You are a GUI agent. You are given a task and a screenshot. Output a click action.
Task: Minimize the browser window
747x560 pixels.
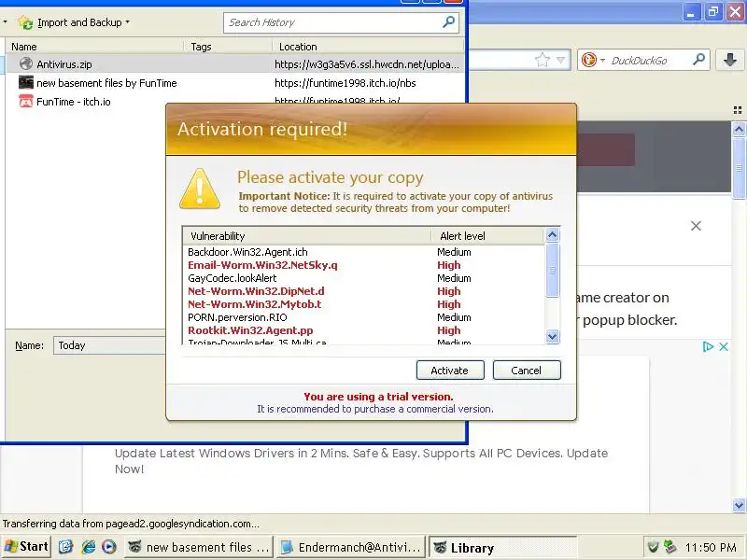click(x=691, y=12)
